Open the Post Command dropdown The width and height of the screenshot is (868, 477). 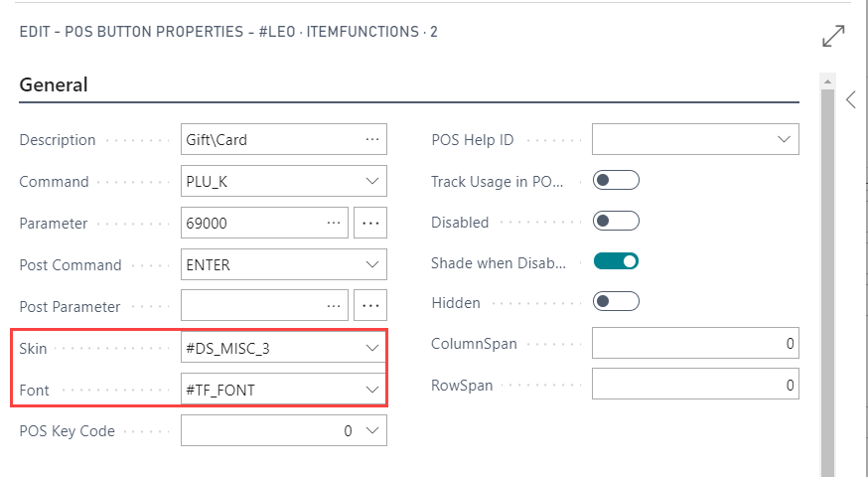click(x=372, y=265)
